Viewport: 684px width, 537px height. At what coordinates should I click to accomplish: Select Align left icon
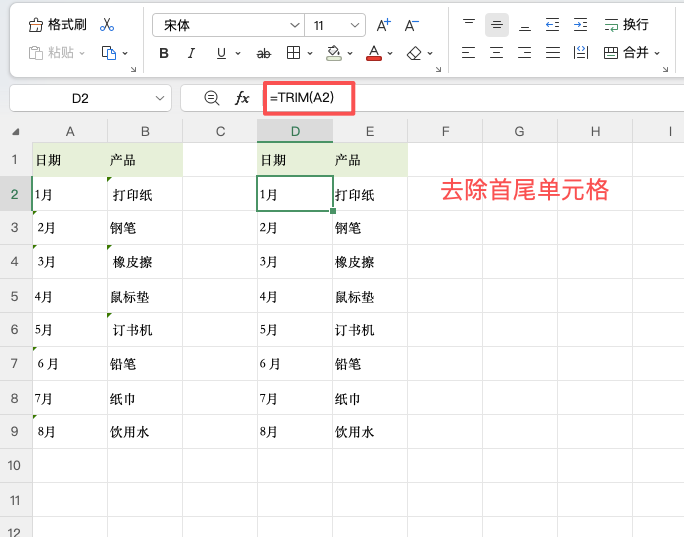(469, 53)
